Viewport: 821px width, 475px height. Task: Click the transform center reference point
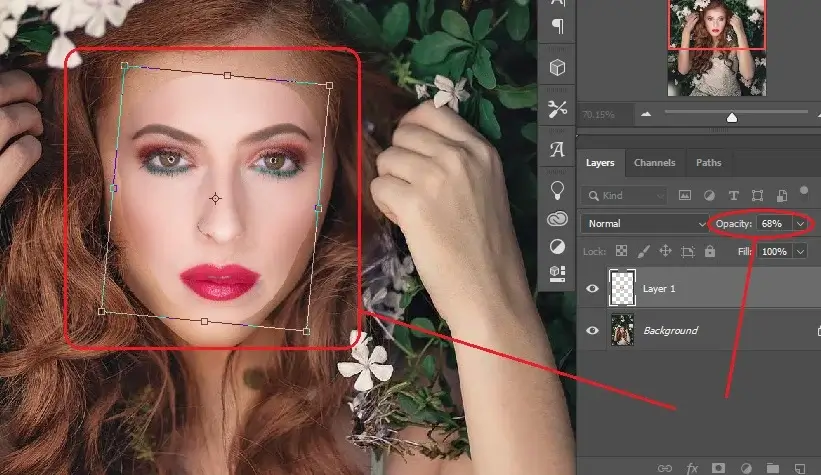pyautogui.click(x=215, y=198)
